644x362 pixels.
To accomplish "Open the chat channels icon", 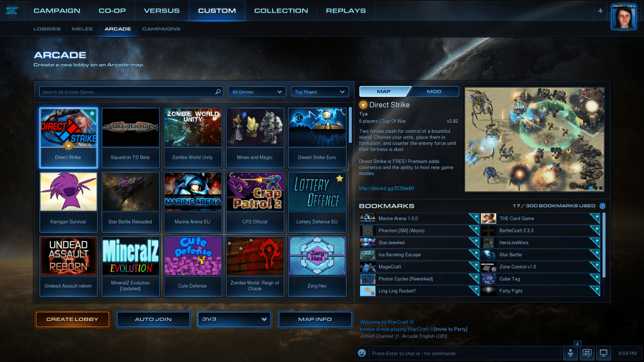I will point(587,354).
